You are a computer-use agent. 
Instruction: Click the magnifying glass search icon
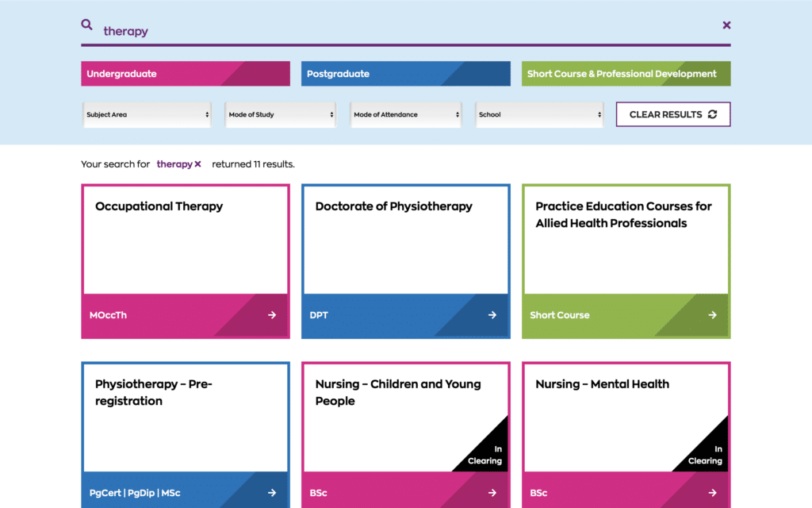(x=86, y=25)
